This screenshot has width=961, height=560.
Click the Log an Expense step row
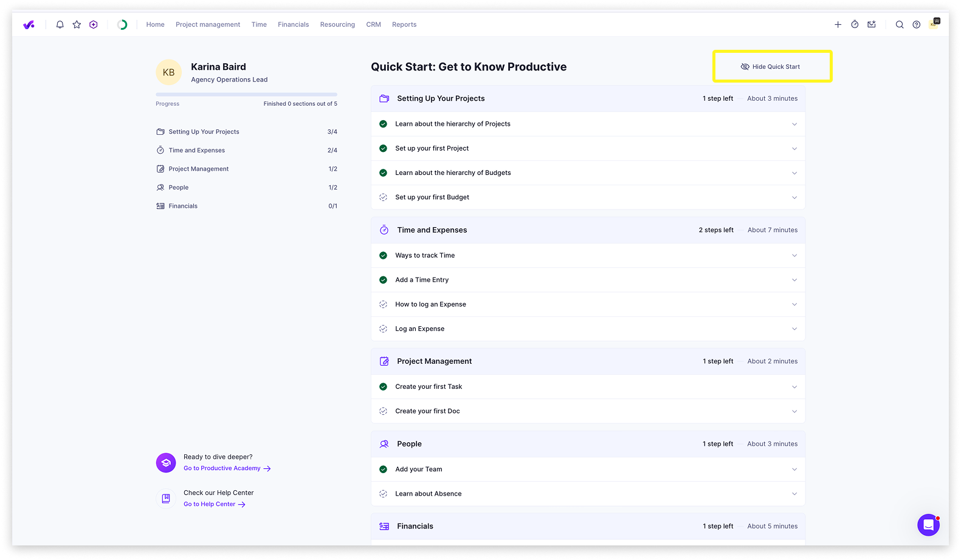pyautogui.click(x=588, y=329)
